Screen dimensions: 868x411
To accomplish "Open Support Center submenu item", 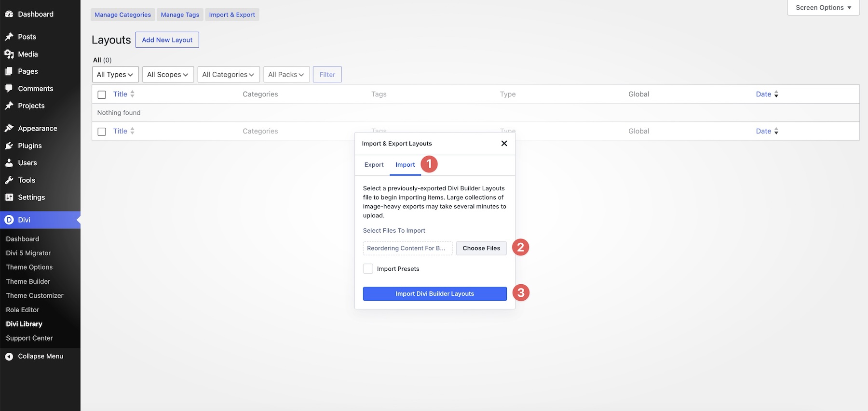I will click(x=29, y=338).
